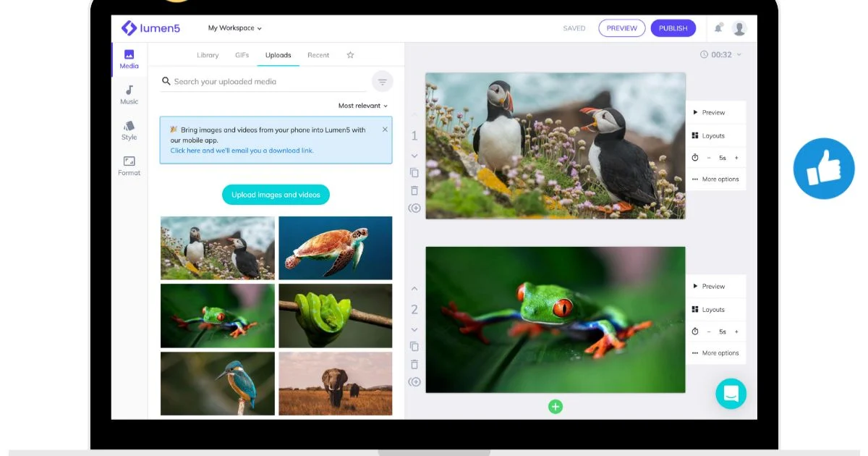Delete scene 1 with trash icon
This screenshot has width=868, height=456.
tap(414, 190)
